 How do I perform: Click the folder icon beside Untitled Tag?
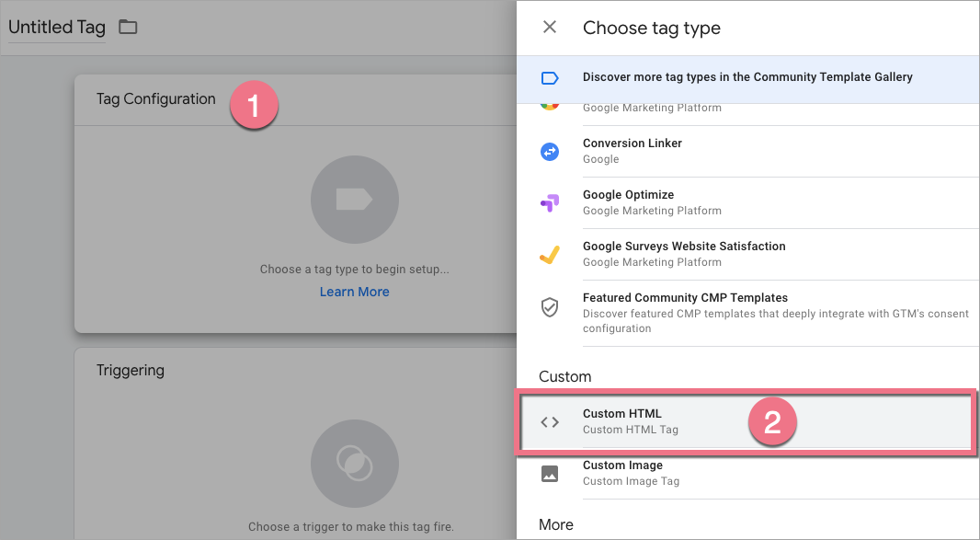(x=128, y=28)
